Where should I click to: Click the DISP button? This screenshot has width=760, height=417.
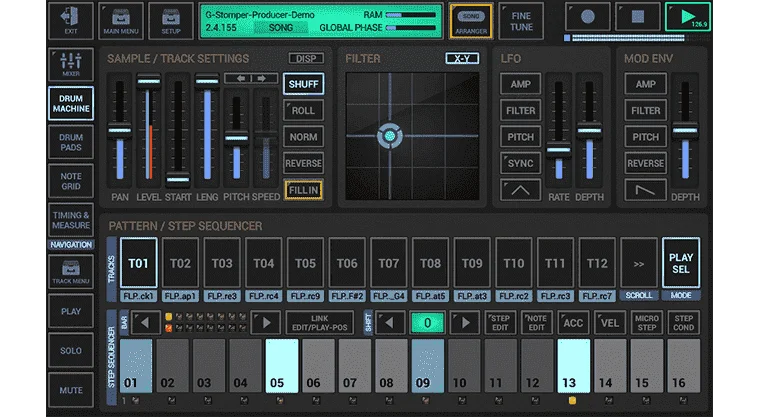click(306, 59)
